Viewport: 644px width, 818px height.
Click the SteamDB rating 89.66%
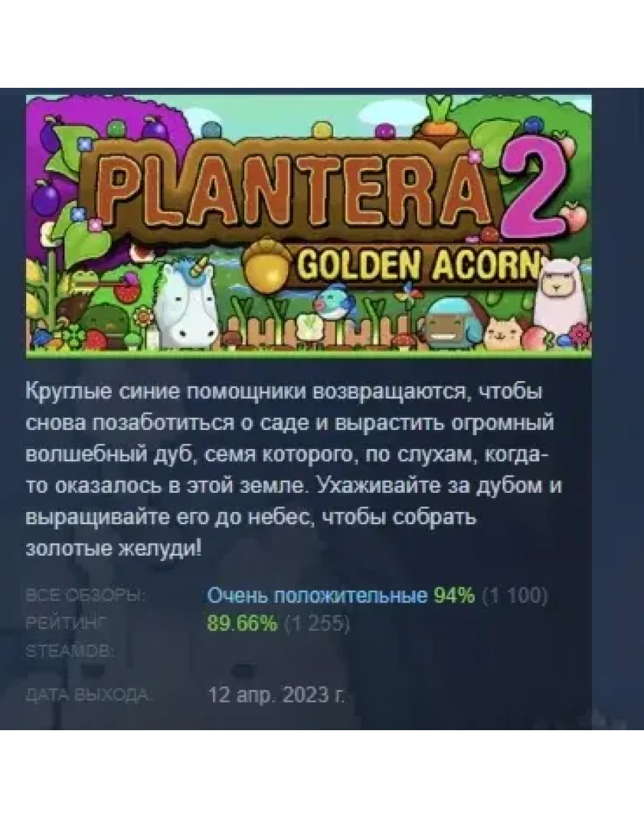coord(243,623)
